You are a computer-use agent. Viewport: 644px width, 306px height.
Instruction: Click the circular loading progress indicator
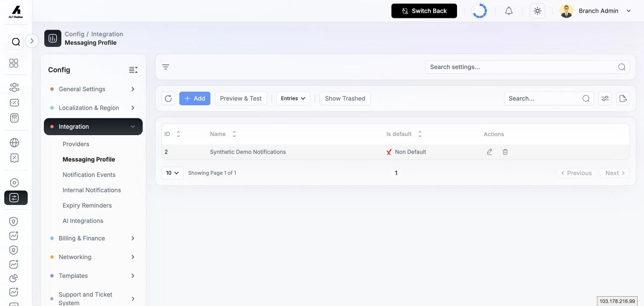(x=480, y=11)
